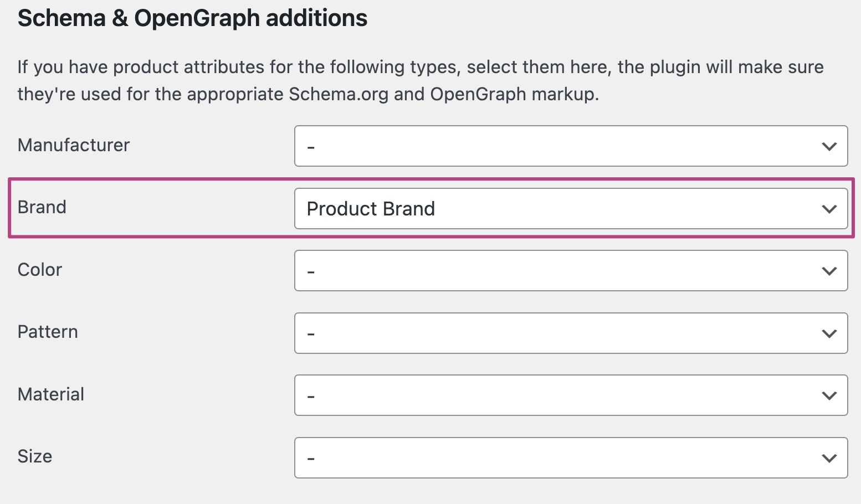The width and height of the screenshot is (861, 504).
Task: Click the chevron arrow in Material select
Action: (x=829, y=396)
